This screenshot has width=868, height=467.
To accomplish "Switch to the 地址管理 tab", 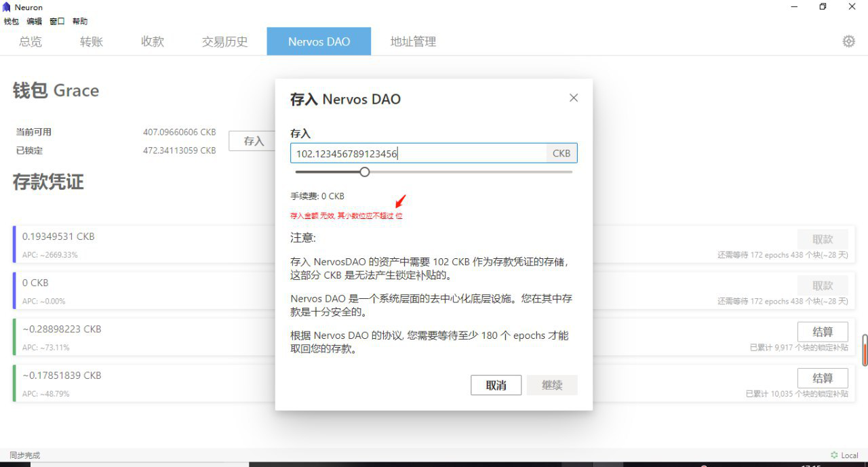I will tap(413, 41).
